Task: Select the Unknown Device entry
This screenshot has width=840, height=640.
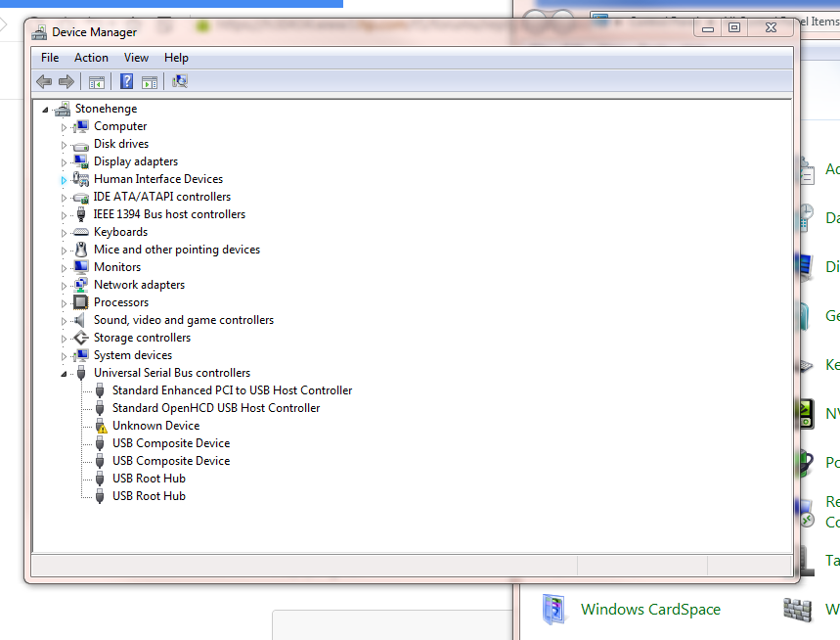Action: pos(155,426)
